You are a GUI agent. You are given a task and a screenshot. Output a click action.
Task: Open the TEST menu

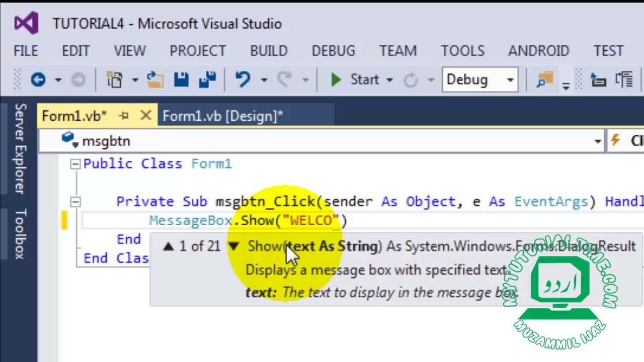click(608, 51)
